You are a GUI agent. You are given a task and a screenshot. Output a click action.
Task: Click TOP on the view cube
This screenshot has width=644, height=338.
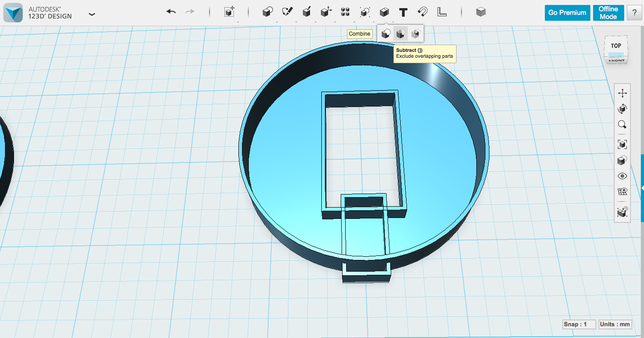tap(616, 45)
